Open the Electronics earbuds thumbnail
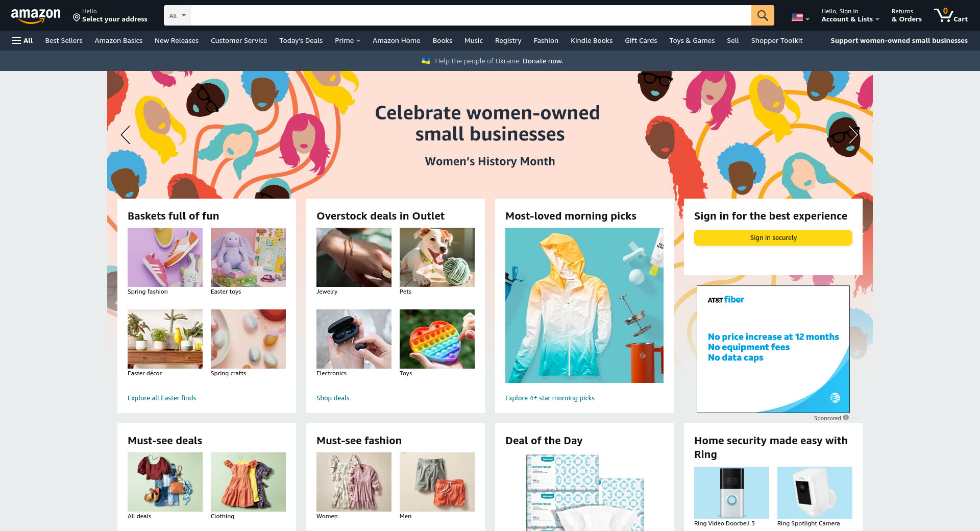The width and height of the screenshot is (980, 531). point(354,339)
